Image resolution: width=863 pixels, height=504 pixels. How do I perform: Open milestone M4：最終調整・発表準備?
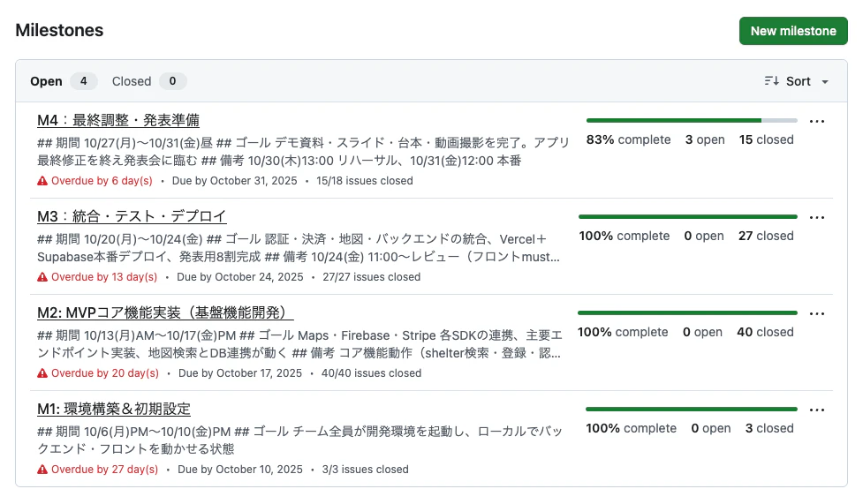(118, 120)
